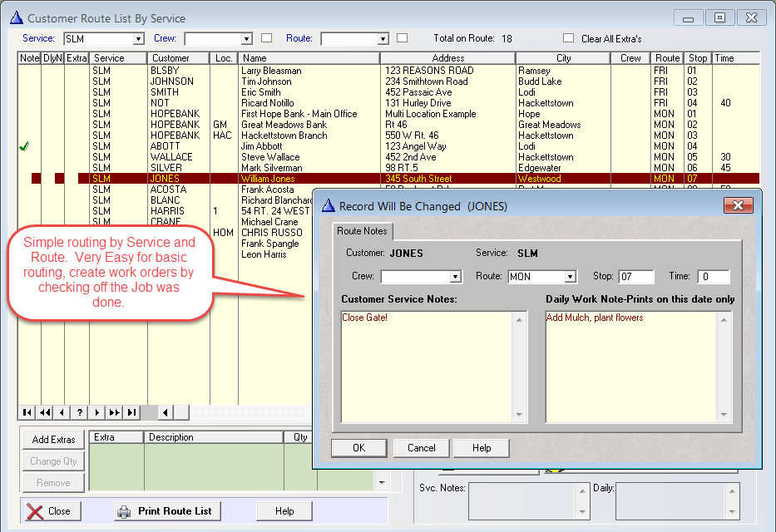Open the Crew filter dropdown in top bar
Screen dimensions: 776x532
[246, 38]
